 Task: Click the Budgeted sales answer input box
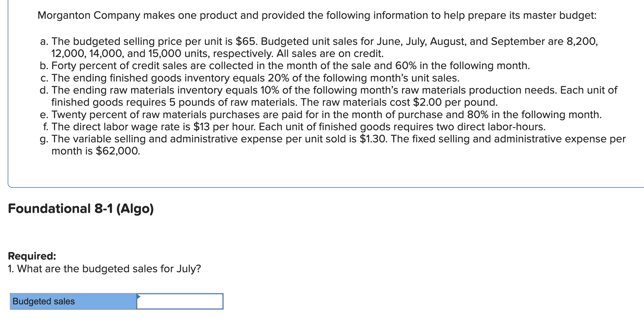180,302
